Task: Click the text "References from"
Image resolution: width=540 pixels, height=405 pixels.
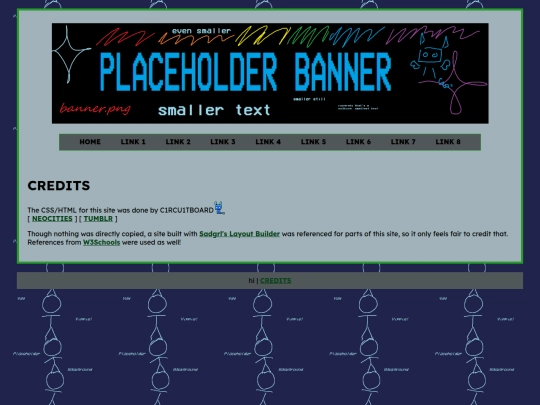Action: pyautogui.click(x=54, y=242)
